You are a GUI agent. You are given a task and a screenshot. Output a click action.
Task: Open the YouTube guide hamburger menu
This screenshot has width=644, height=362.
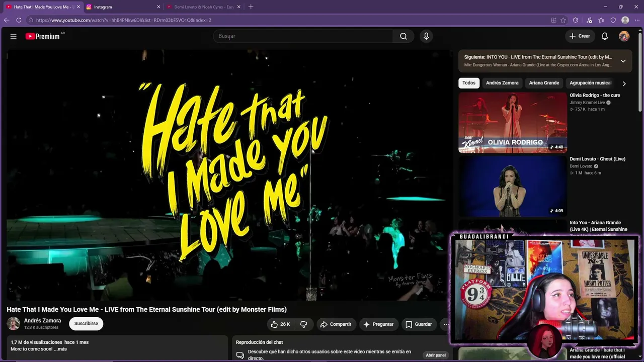(14, 36)
